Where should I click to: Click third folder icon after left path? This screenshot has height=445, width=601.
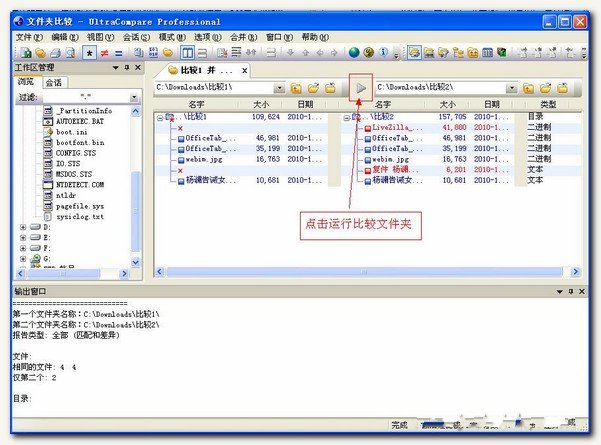pos(330,88)
